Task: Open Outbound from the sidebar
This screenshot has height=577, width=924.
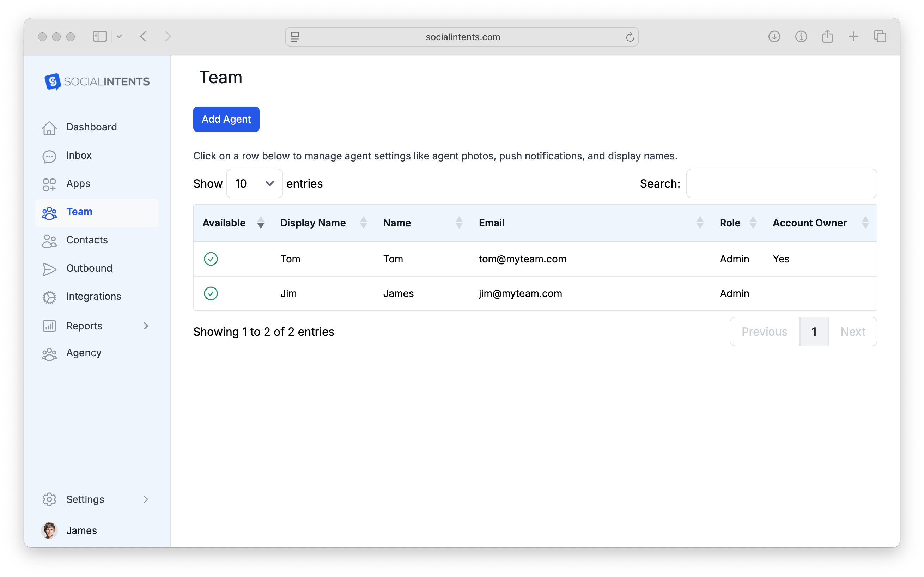Action: [97, 269]
